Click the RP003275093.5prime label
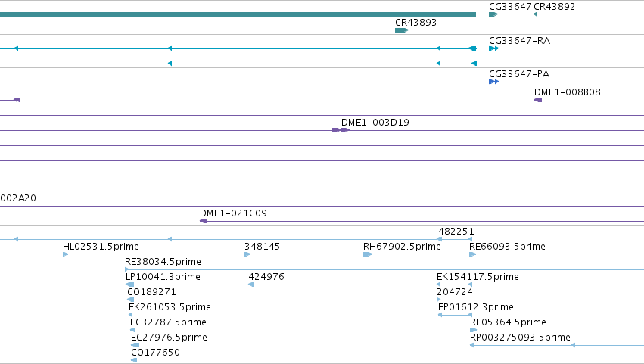This screenshot has width=644, height=364. (520, 338)
